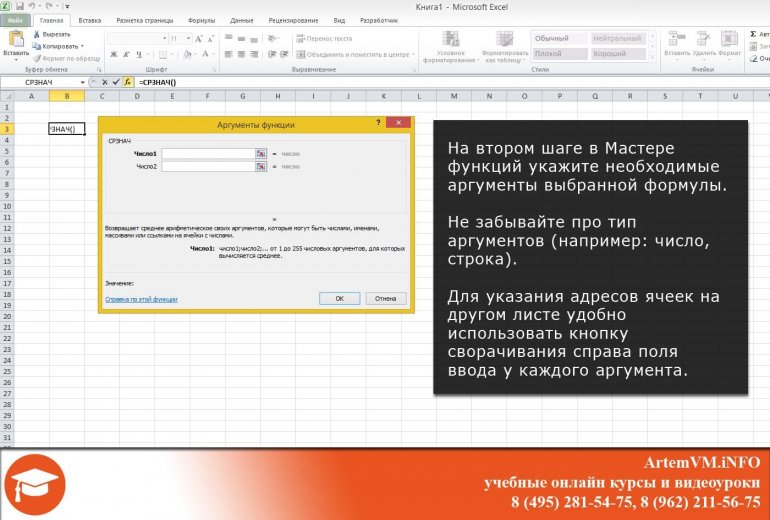Toggle bold Ж formatting
This screenshot has width=770, height=520.
[x=114, y=54]
